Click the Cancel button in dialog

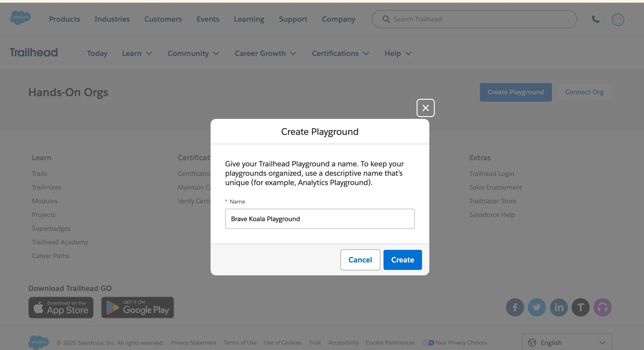[360, 260]
